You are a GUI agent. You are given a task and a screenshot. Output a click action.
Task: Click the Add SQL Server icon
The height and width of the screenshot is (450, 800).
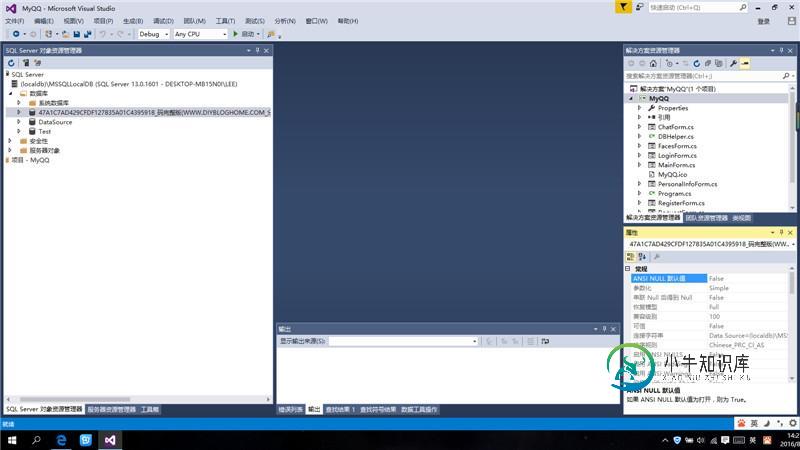click(26, 63)
